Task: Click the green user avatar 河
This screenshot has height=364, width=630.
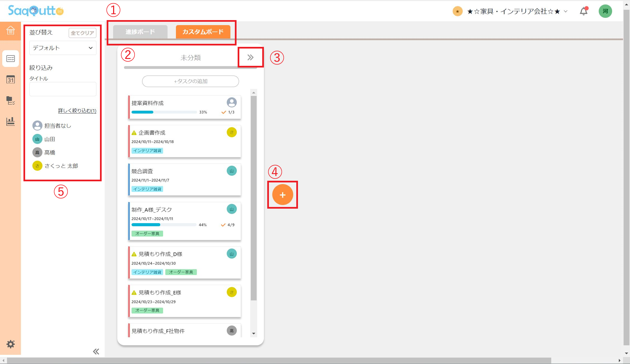Action: (605, 11)
